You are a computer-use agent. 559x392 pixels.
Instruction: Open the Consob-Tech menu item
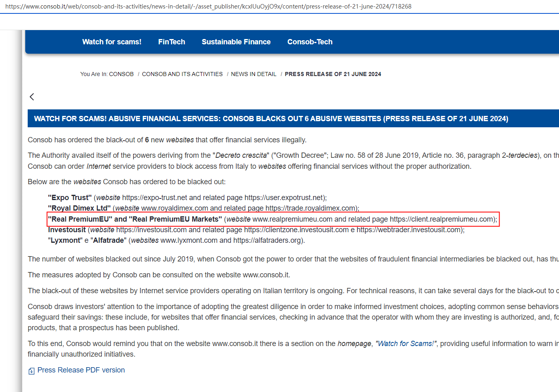(310, 42)
